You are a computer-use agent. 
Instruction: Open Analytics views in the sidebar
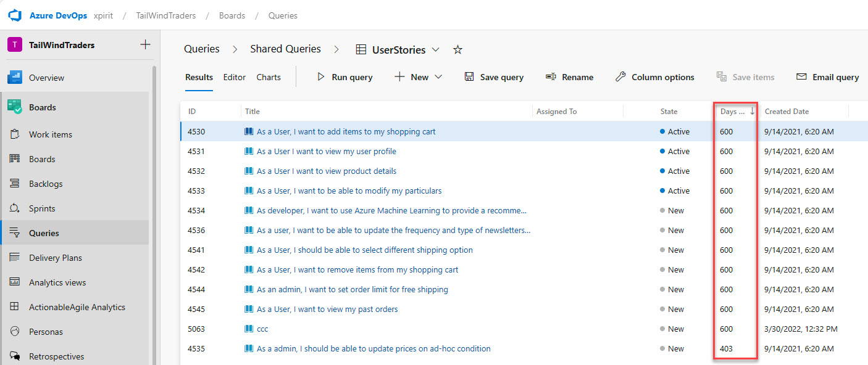coord(57,282)
